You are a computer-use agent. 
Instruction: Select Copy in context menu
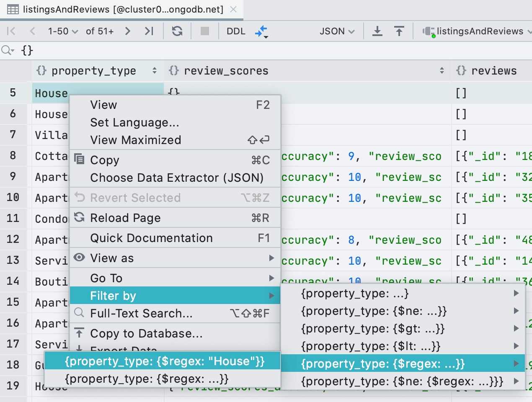click(x=175, y=160)
